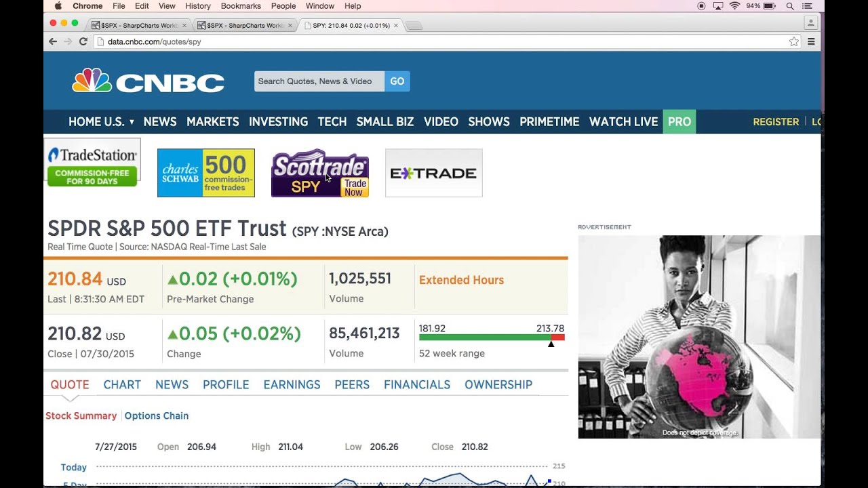Switch to the CHART tab
Image resolution: width=868 pixels, height=488 pixels.
122,384
